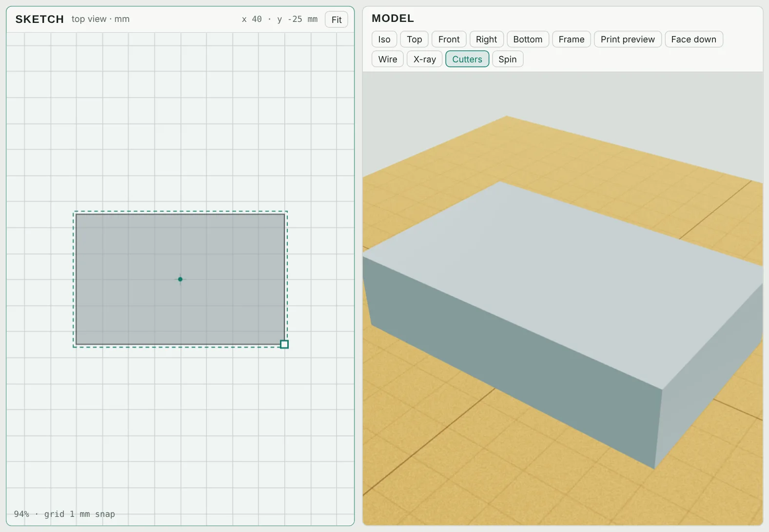Click the MODEL panel title

[x=393, y=19]
